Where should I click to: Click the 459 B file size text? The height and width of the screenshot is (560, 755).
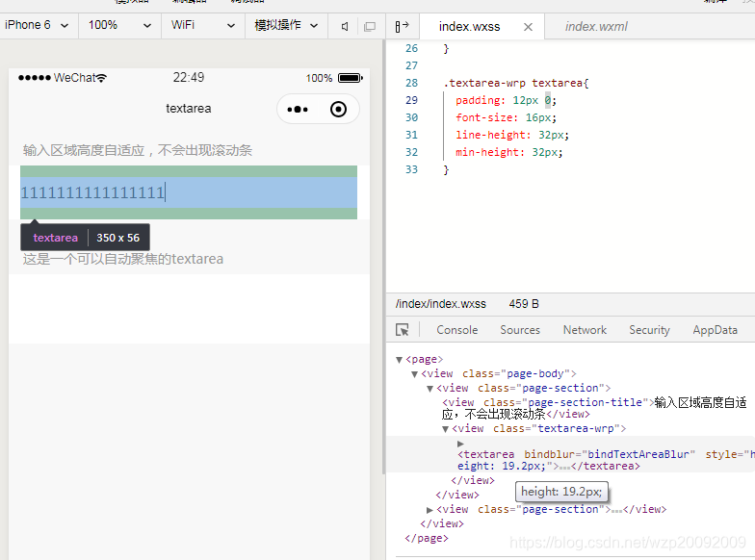tap(524, 304)
